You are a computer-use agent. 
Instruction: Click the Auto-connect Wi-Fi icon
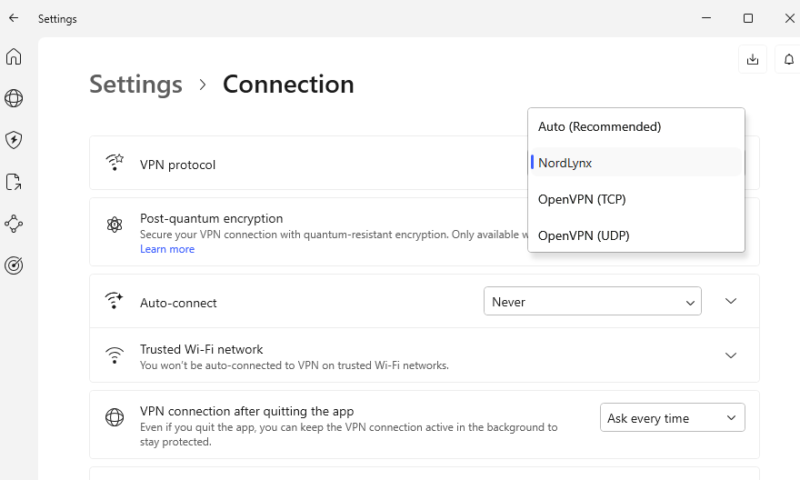click(114, 300)
